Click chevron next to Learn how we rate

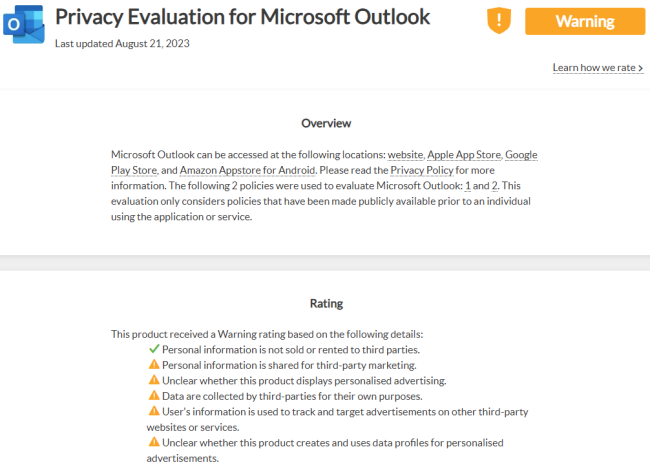click(640, 68)
